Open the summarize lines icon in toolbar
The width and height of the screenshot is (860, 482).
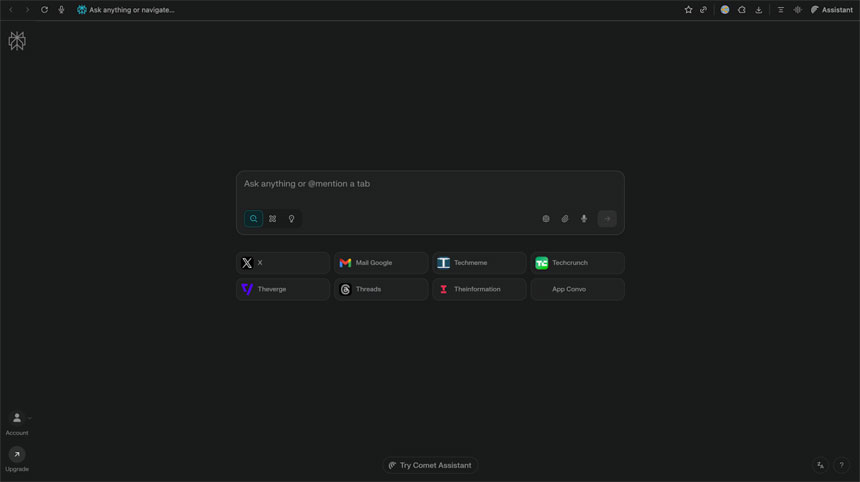point(780,10)
